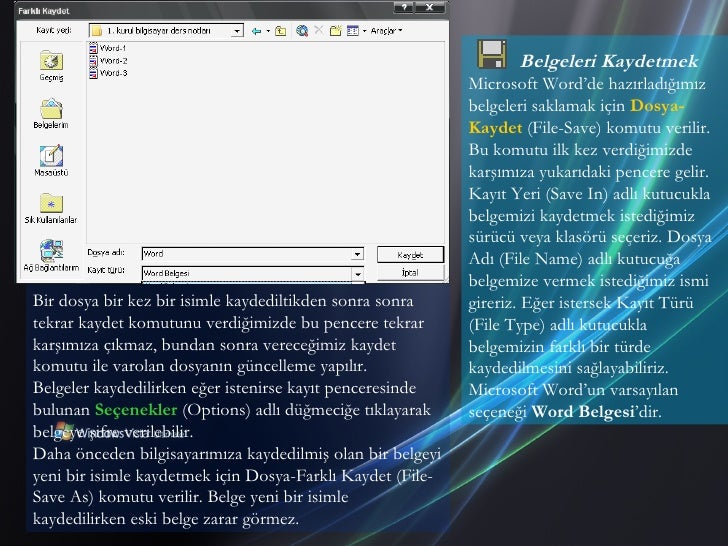728x546 pixels.
Task: Click the Kaydet save button
Action: 410,254
